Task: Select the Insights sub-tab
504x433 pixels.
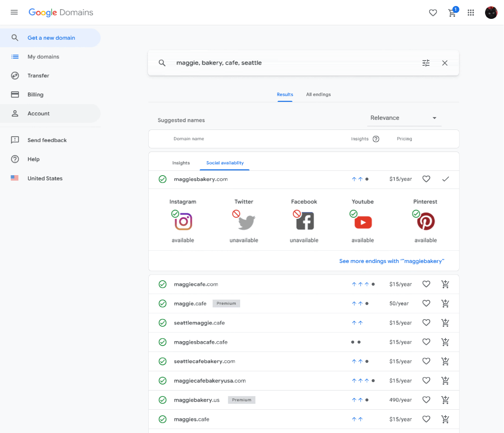Action: (181, 163)
